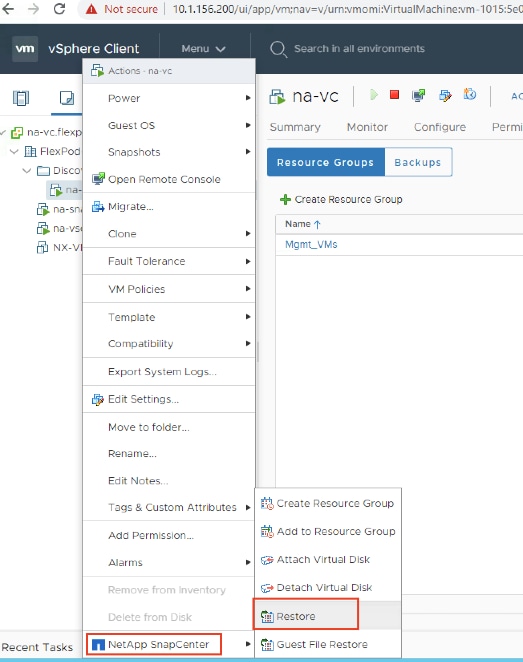Choose Add Permission from the menu
The width and height of the screenshot is (523, 662).
pyautogui.click(x=151, y=535)
